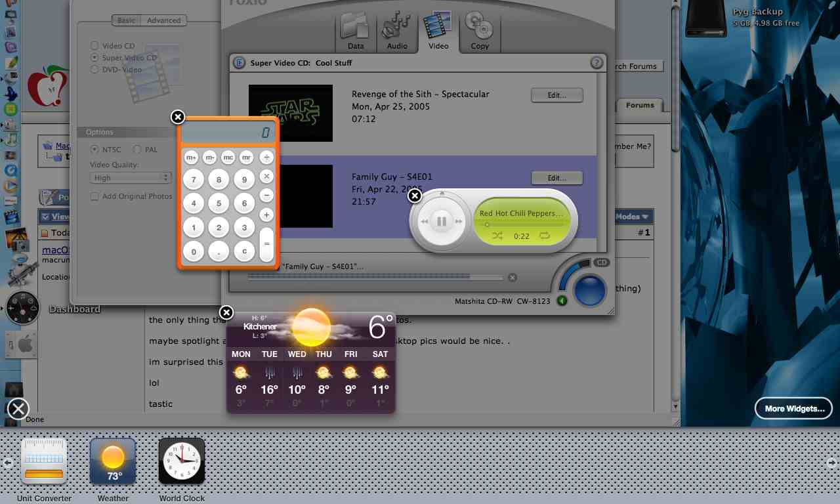
Task: Click the 5 key on the calculator
Action: (219, 203)
